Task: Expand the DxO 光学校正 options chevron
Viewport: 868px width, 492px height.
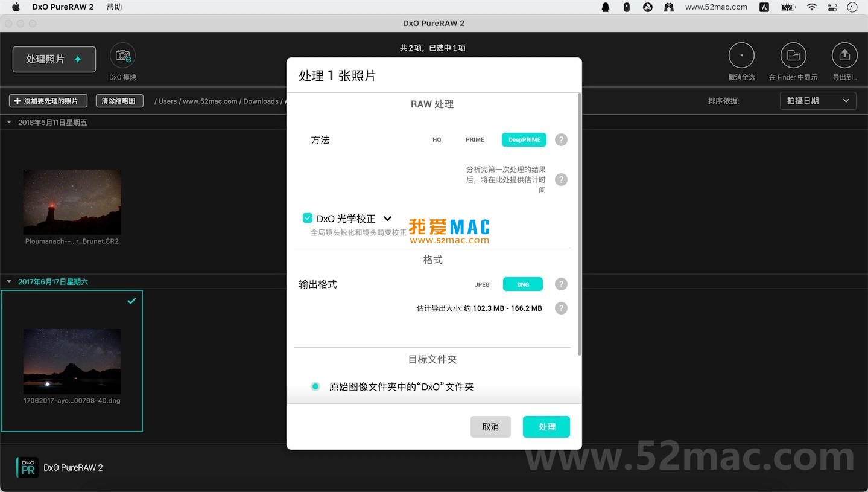Action: click(387, 219)
